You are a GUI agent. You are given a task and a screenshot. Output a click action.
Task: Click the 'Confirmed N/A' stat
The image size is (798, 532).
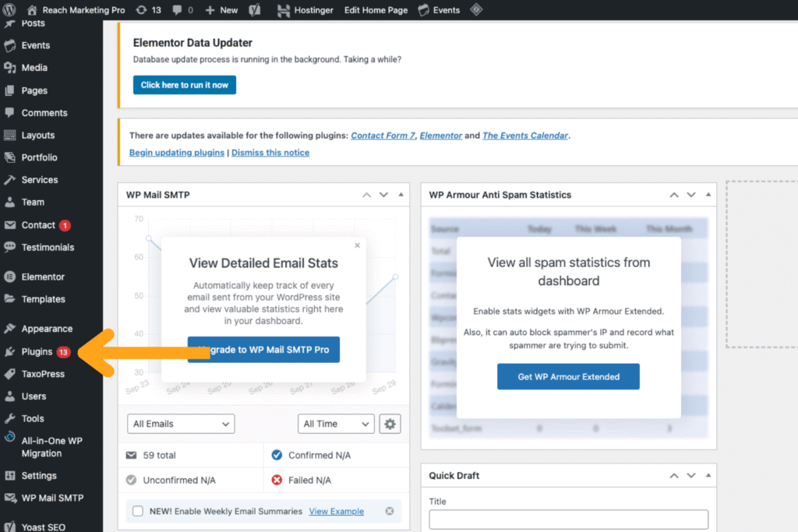coord(320,455)
